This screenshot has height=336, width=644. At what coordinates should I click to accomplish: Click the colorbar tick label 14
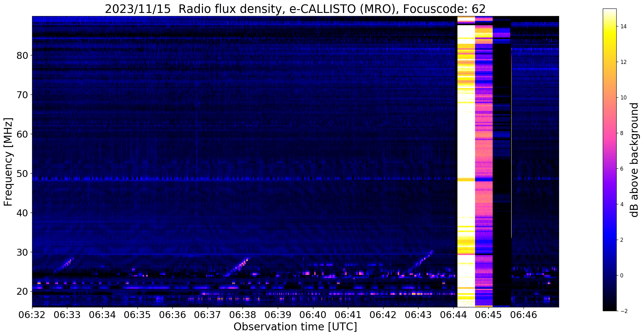click(x=623, y=26)
